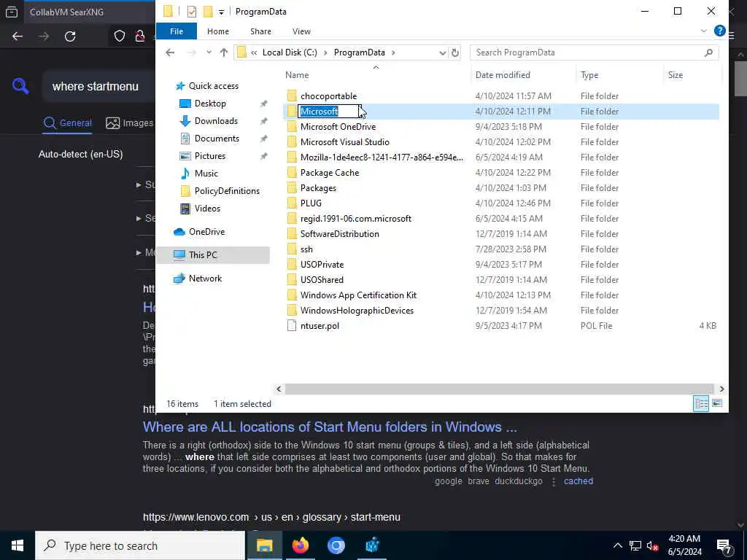Open Quick Access toolbar customize dropdown

(x=221, y=12)
